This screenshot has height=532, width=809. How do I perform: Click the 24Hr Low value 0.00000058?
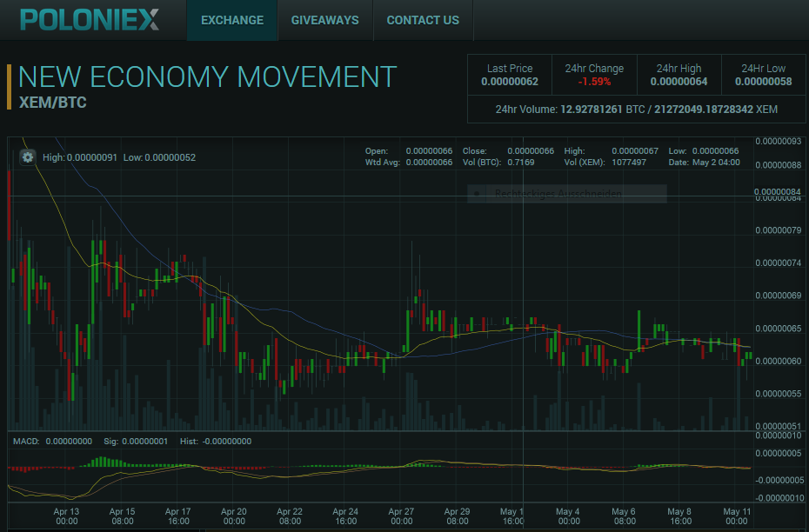764,82
